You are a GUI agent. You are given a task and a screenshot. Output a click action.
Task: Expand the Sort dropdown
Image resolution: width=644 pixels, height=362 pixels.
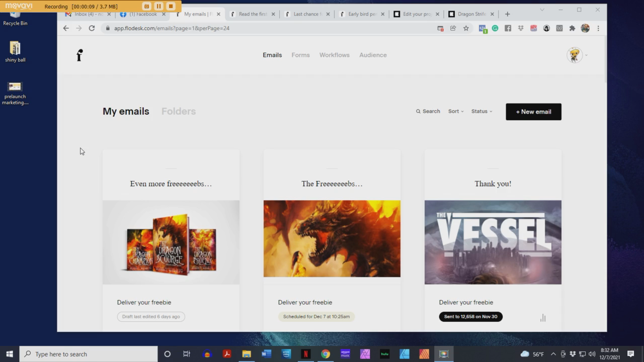pyautogui.click(x=456, y=112)
